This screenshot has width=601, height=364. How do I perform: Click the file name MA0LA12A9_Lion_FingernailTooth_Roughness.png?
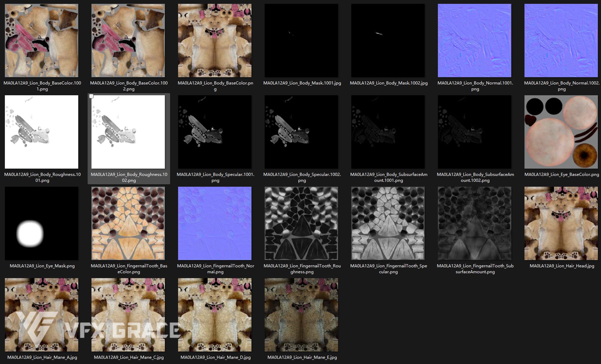coord(302,269)
